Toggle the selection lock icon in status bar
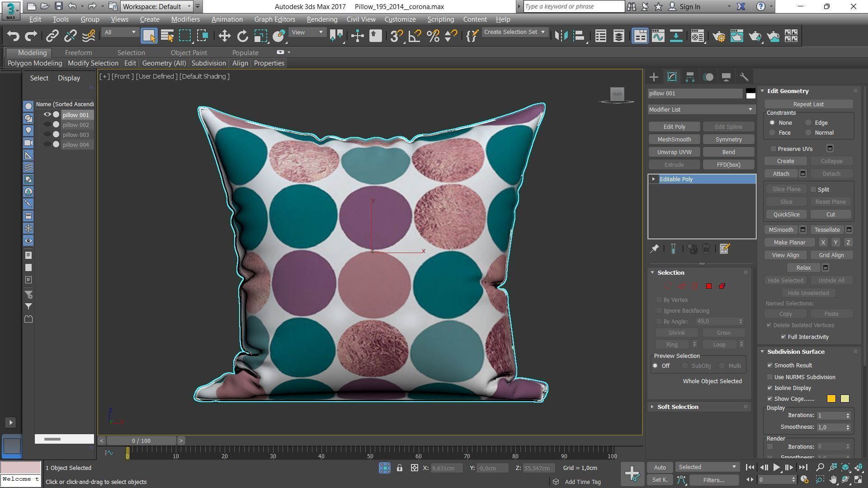The width and height of the screenshot is (868, 488). (x=400, y=468)
